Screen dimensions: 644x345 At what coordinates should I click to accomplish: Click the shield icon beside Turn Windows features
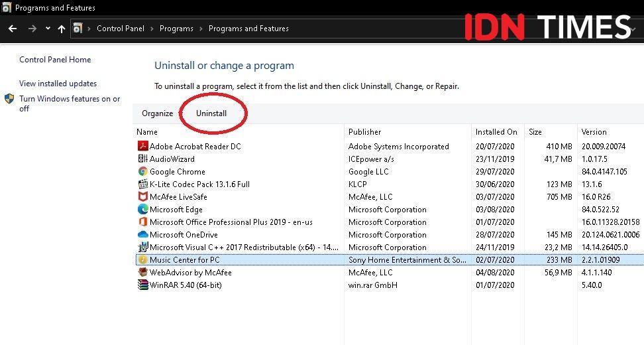pyautogui.click(x=9, y=99)
